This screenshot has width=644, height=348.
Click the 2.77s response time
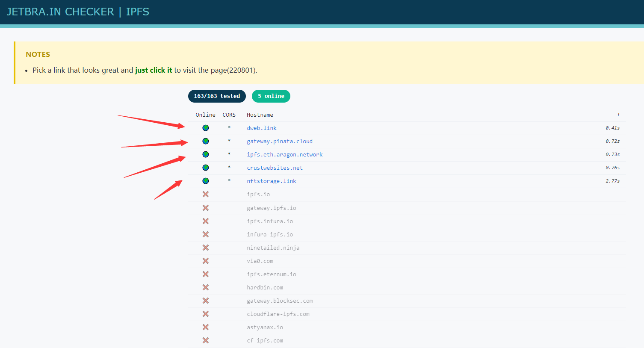tap(612, 181)
